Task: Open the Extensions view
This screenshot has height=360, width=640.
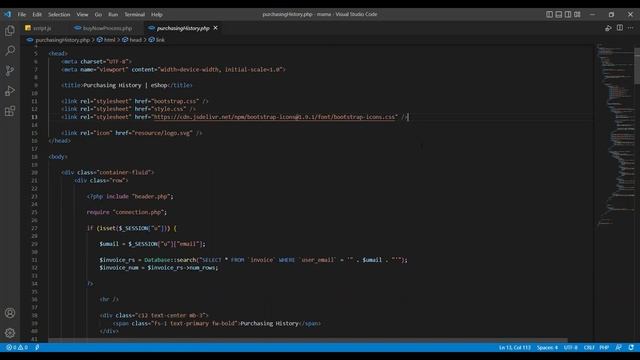Action: coord(10,111)
